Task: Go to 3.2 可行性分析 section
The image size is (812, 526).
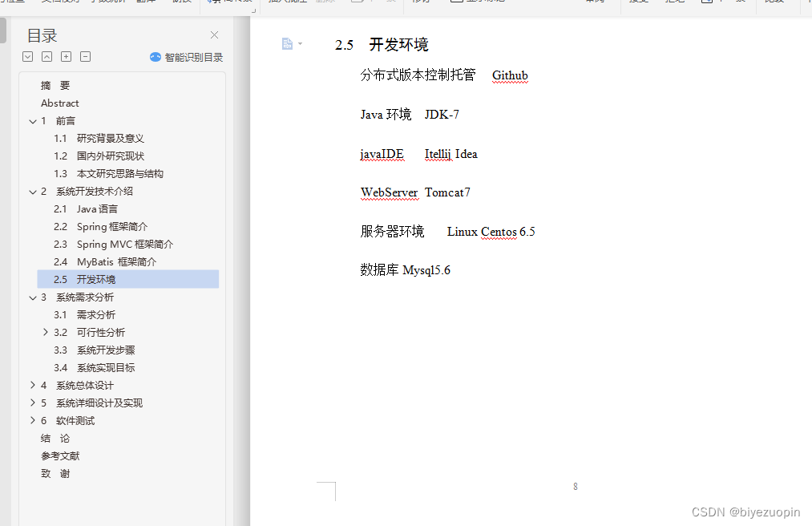Action: click(89, 332)
